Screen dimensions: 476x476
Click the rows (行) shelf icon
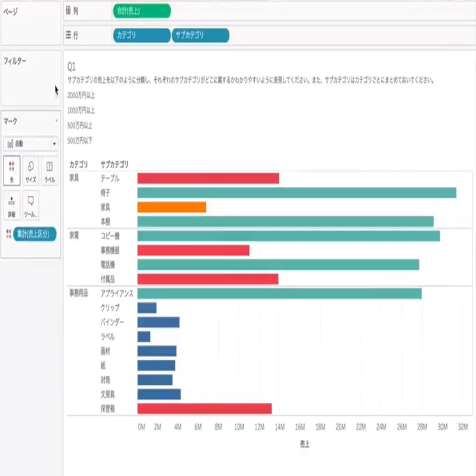tap(68, 35)
